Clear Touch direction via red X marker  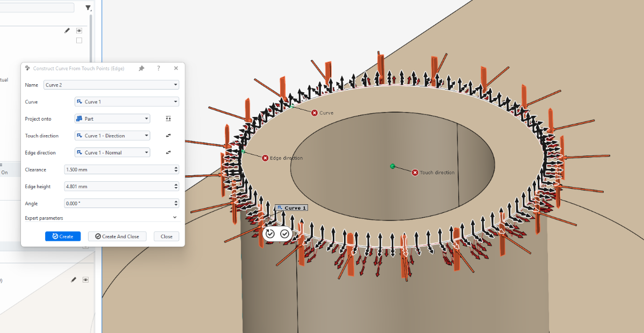point(415,173)
